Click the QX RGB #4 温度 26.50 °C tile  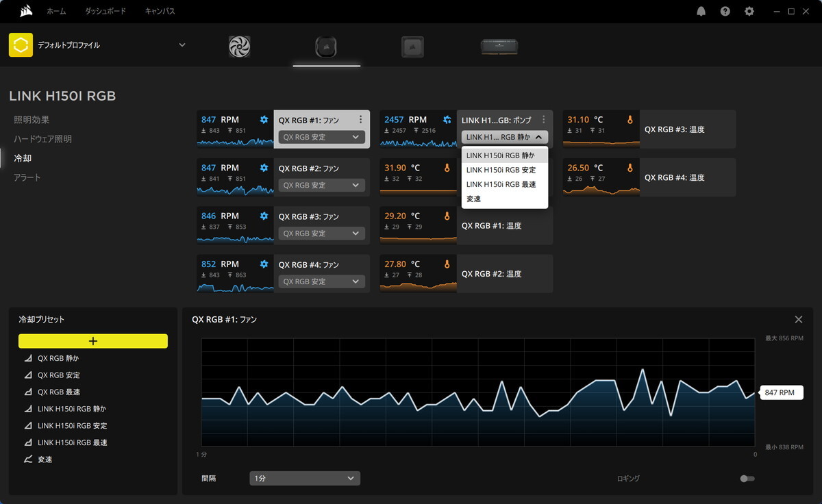pos(649,177)
